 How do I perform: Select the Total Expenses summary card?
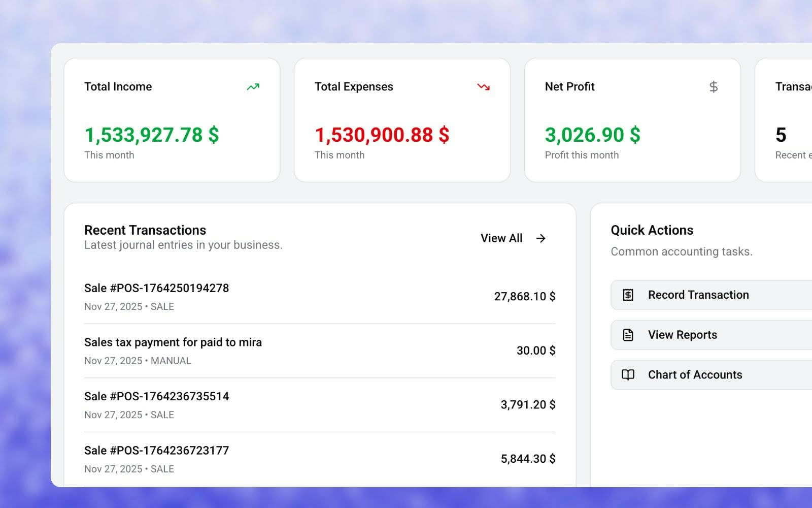pos(402,120)
